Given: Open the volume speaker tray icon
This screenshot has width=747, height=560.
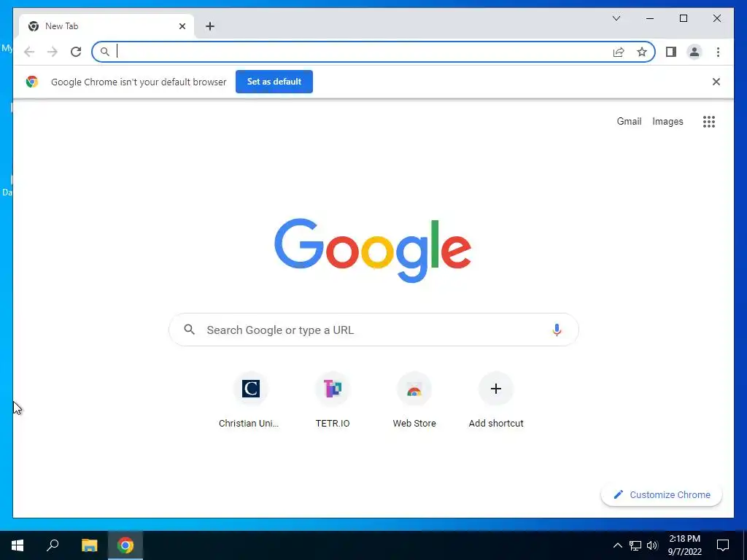Looking at the screenshot, I should click(652, 545).
